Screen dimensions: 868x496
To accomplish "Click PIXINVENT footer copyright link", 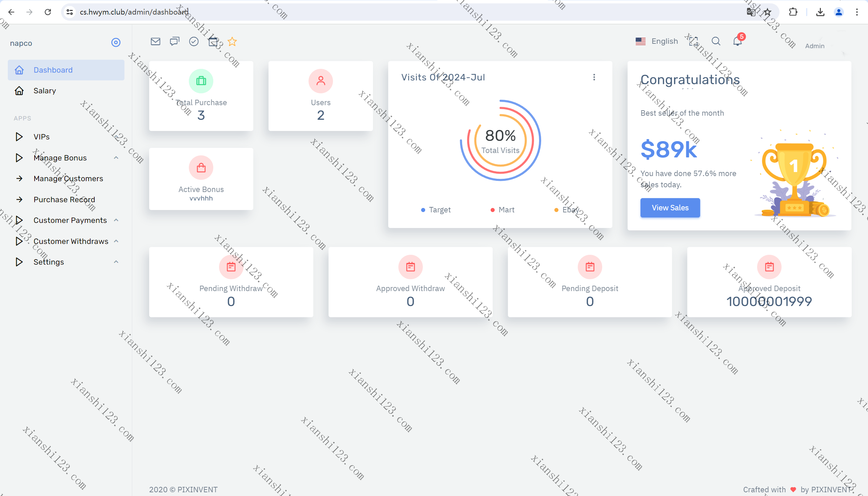I will [x=197, y=489].
